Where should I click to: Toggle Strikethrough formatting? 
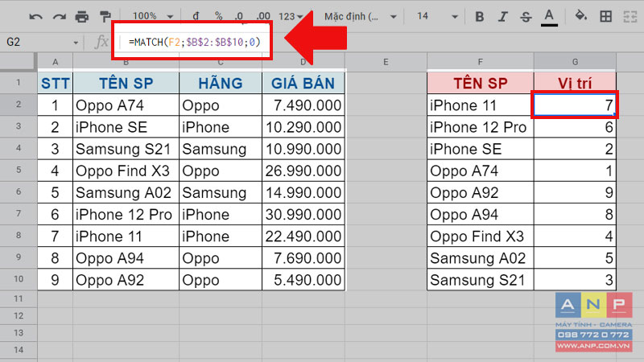526,17
